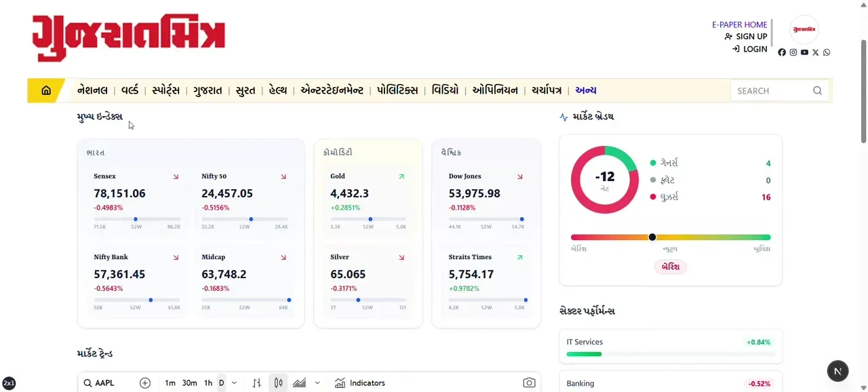This screenshot has width=868, height=392.
Task: Open the Instagram icon in the header
Action: 793,52
